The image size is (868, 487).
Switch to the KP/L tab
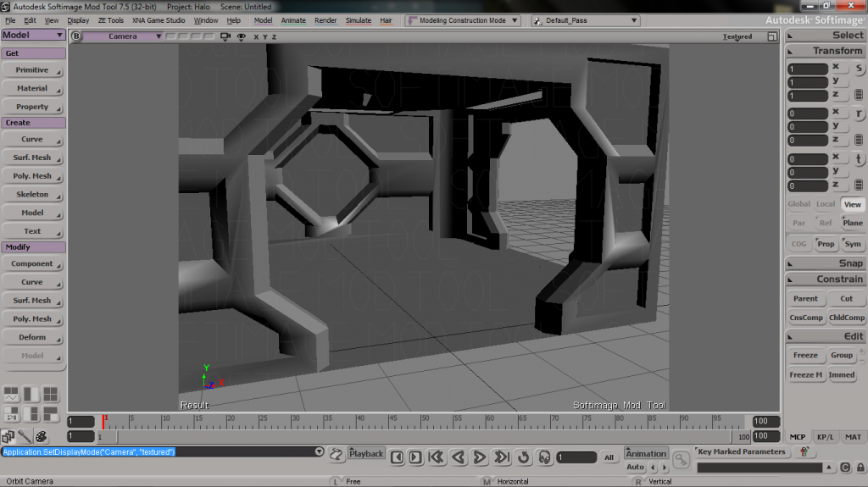pyautogui.click(x=825, y=437)
